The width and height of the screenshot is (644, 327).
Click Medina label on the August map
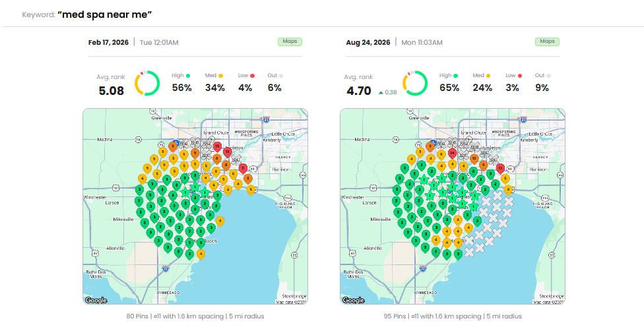pos(362,140)
